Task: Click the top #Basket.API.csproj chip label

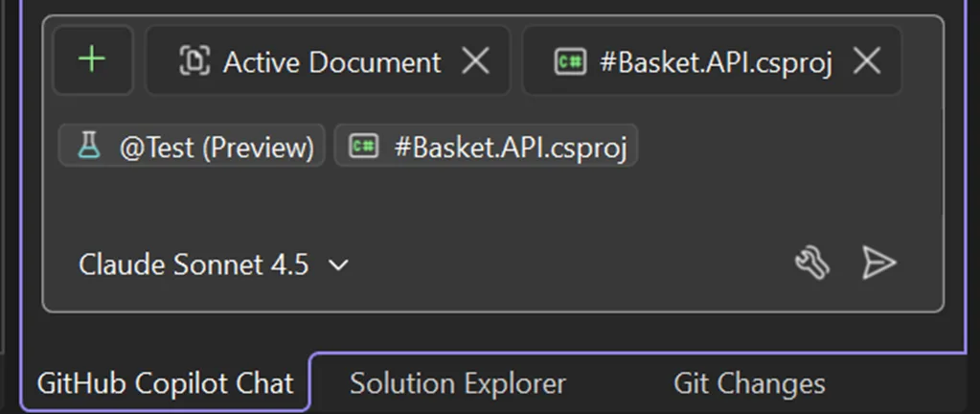Action: click(715, 62)
